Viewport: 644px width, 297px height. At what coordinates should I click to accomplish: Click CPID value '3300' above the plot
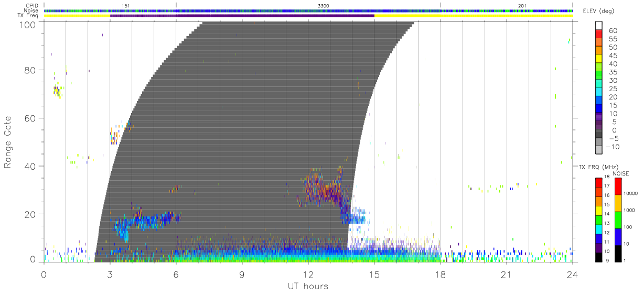tap(324, 5)
